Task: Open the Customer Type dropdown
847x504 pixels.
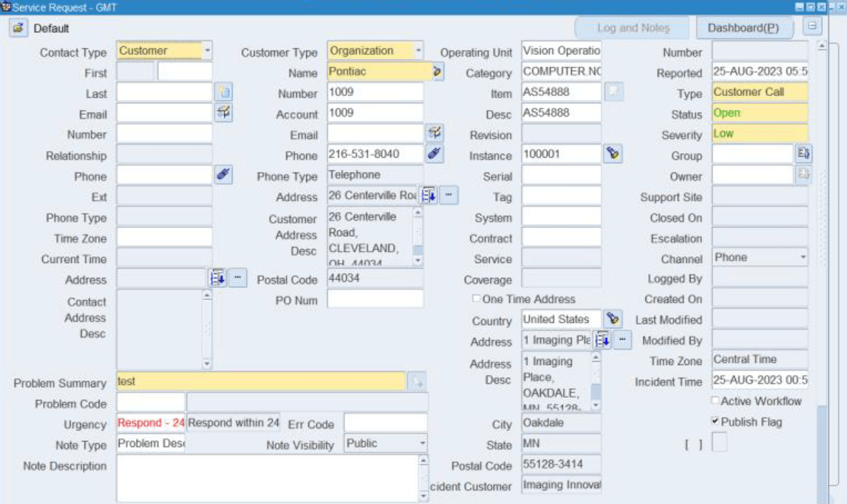Action: point(418,51)
